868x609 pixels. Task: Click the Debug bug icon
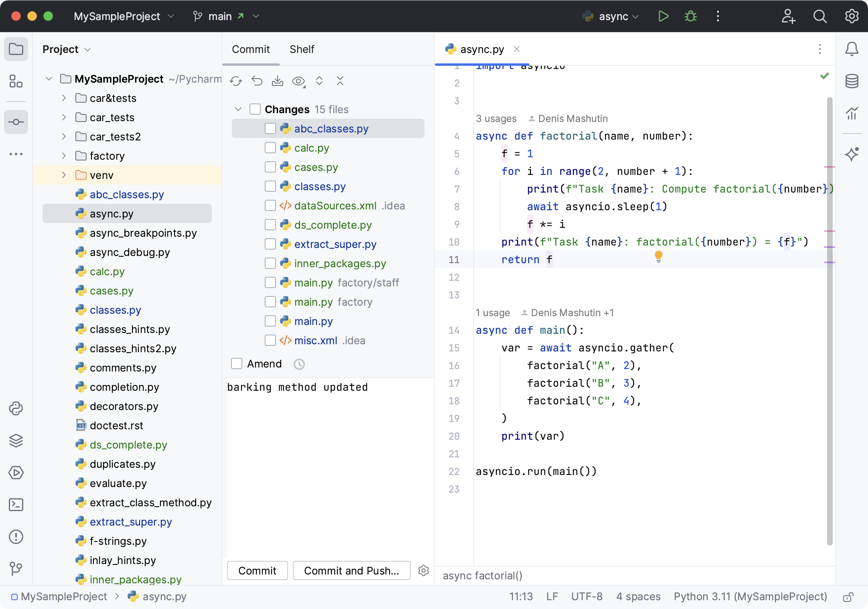coord(690,16)
